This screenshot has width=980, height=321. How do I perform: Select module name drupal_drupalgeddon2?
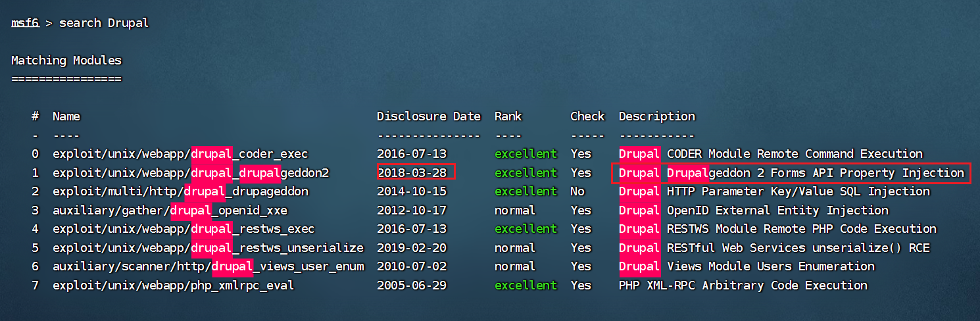click(191, 173)
